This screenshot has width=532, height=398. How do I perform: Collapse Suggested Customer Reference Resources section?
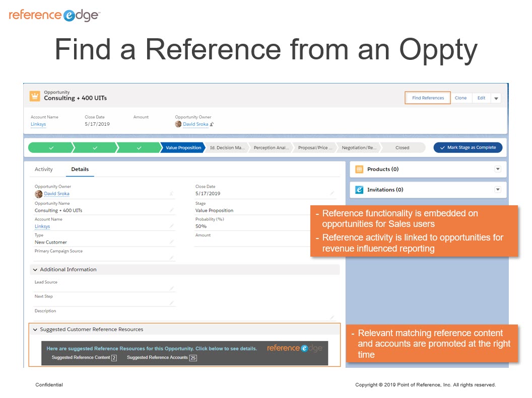pyautogui.click(x=35, y=330)
